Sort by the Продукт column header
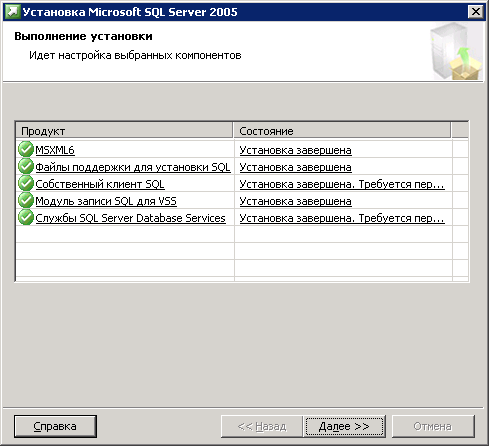The image size is (489, 446). pyautogui.click(x=124, y=131)
